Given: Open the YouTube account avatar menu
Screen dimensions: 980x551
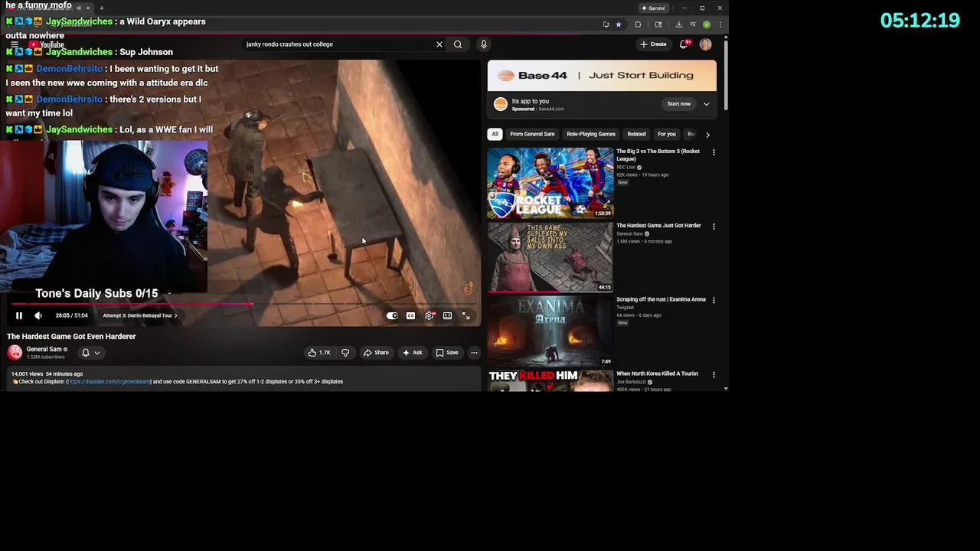Looking at the screenshot, I should [x=705, y=44].
